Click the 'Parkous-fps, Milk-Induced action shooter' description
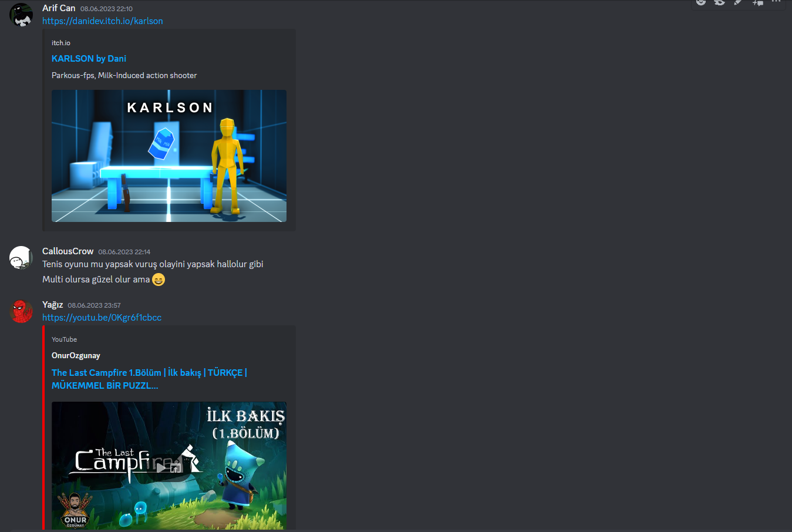This screenshot has width=792, height=532. [x=124, y=76]
